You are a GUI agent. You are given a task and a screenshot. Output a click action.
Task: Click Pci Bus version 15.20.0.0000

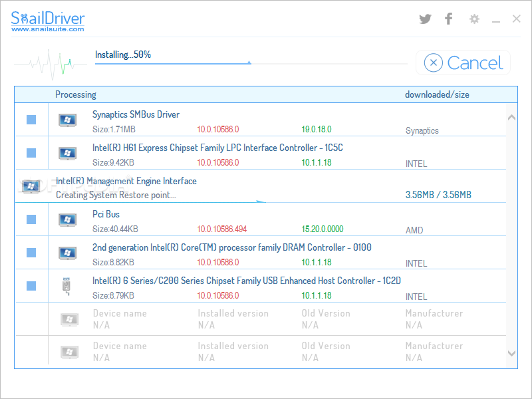pyautogui.click(x=323, y=229)
